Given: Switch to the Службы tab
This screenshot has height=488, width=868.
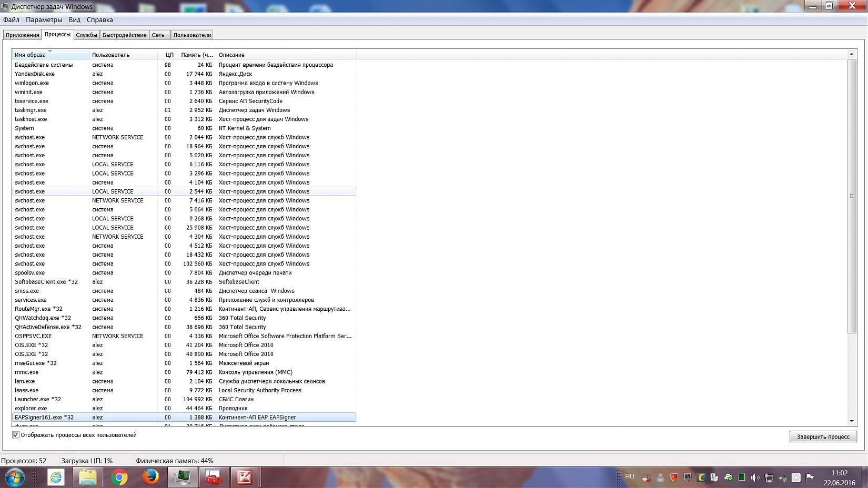Looking at the screenshot, I should point(86,35).
